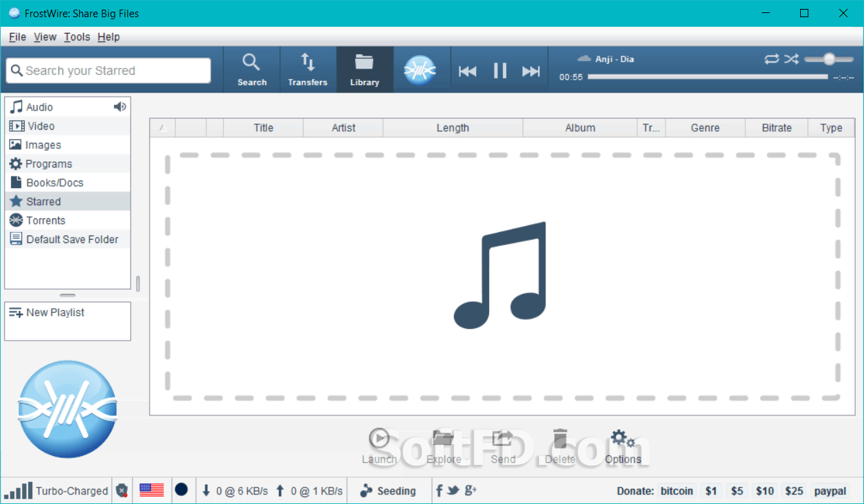Click the Search your Starred field
Image resolution: width=864 pixels, height=504 pixels.
tap(109, 70)
